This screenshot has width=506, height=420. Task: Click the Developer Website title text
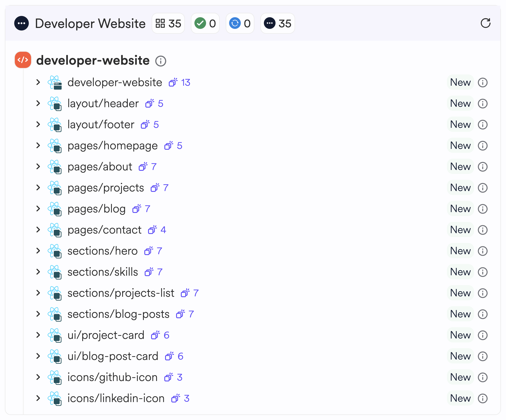pos(90,24)
